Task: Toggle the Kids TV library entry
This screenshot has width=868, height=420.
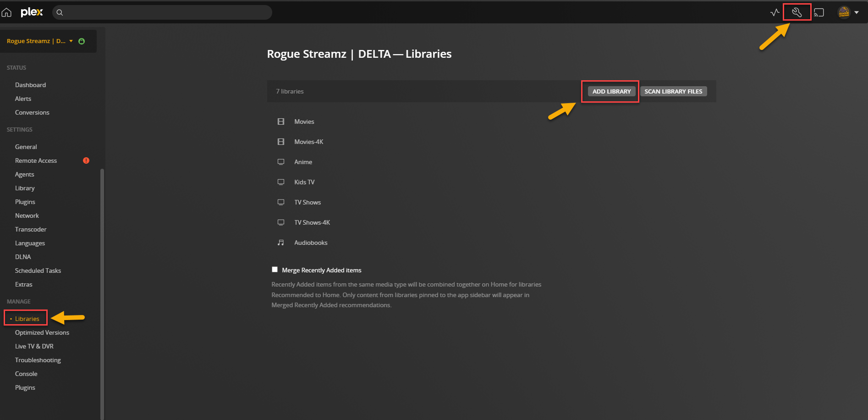Action: (304, 182)
